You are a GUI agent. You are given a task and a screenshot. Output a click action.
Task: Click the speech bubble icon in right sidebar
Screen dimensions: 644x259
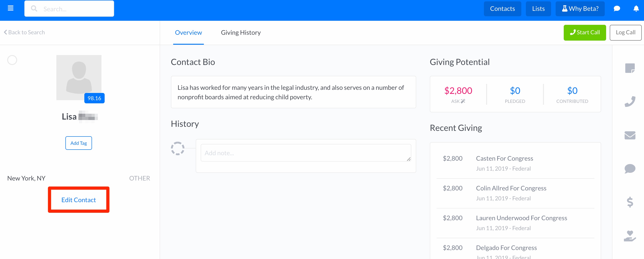pos(630,169)
